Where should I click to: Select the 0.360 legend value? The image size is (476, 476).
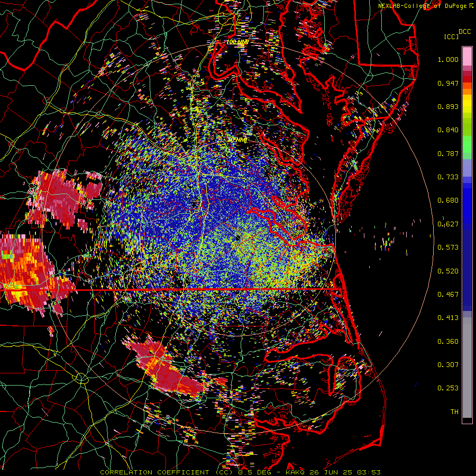pos(448,342)
